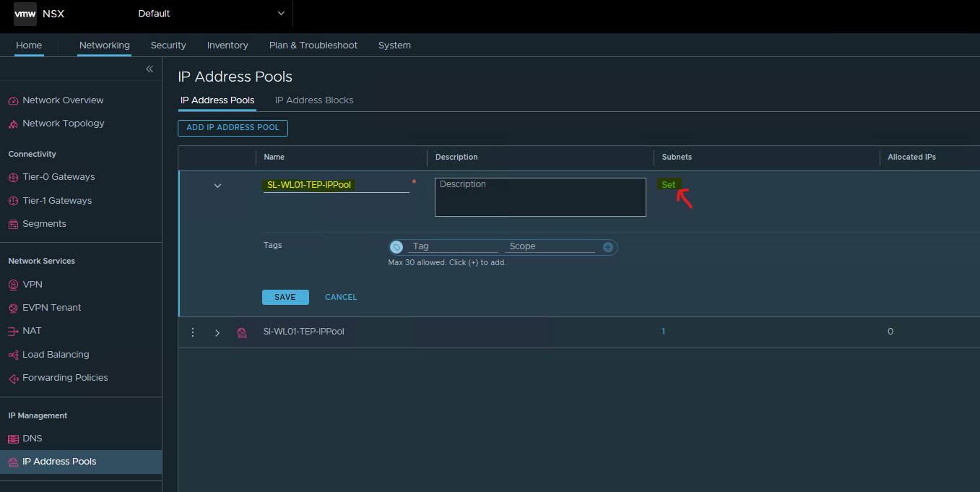
Task: Click the Scope input field
Action: coord(550,246)
